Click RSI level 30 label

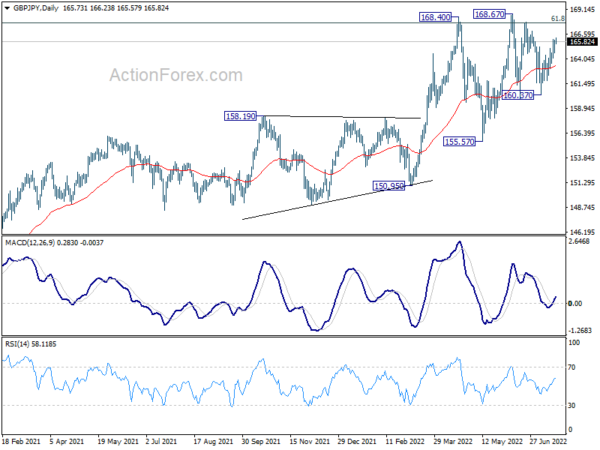(572, 405)
